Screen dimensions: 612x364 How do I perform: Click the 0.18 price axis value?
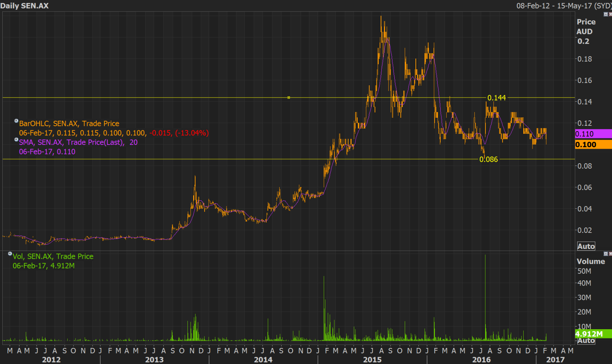[584, 59]
